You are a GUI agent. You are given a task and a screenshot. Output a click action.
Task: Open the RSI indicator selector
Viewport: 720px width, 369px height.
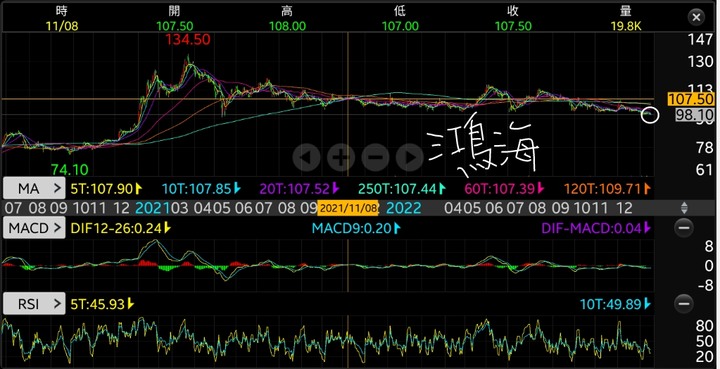click(34, 303)
